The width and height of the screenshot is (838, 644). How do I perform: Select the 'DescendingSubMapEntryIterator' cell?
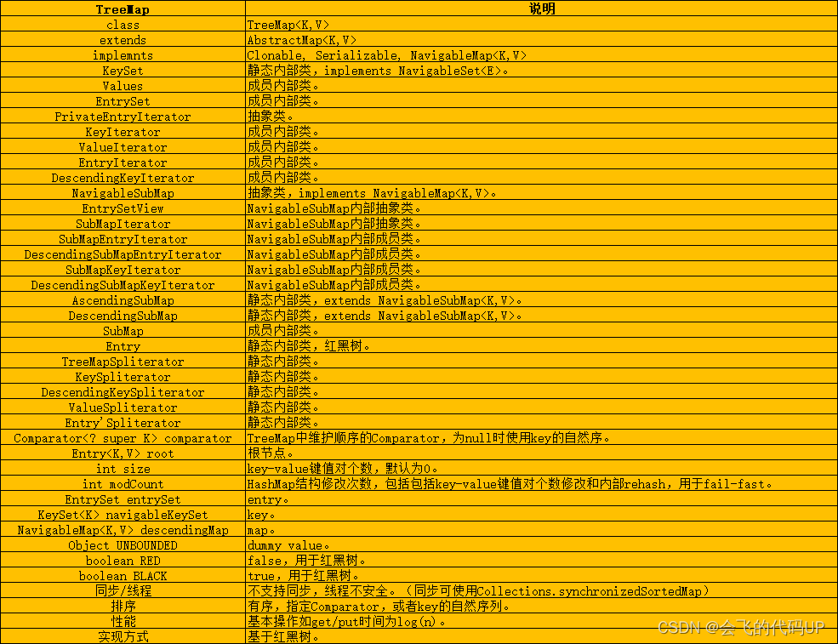123,254
